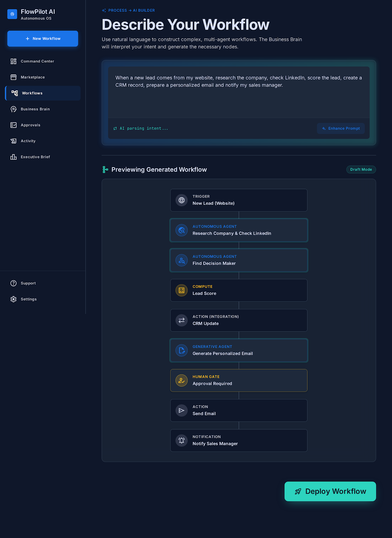This screenshot has width=392, height=538.
Task: Click the tree icon beside Previewing Generated Workflow
Action: point(105,169)
